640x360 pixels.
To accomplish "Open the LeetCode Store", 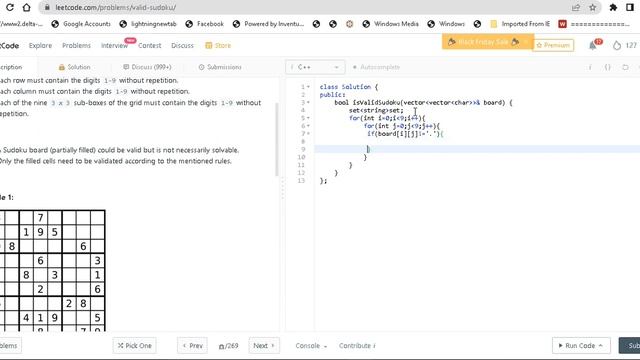I will pyautogui.click(x=218, y=45).
